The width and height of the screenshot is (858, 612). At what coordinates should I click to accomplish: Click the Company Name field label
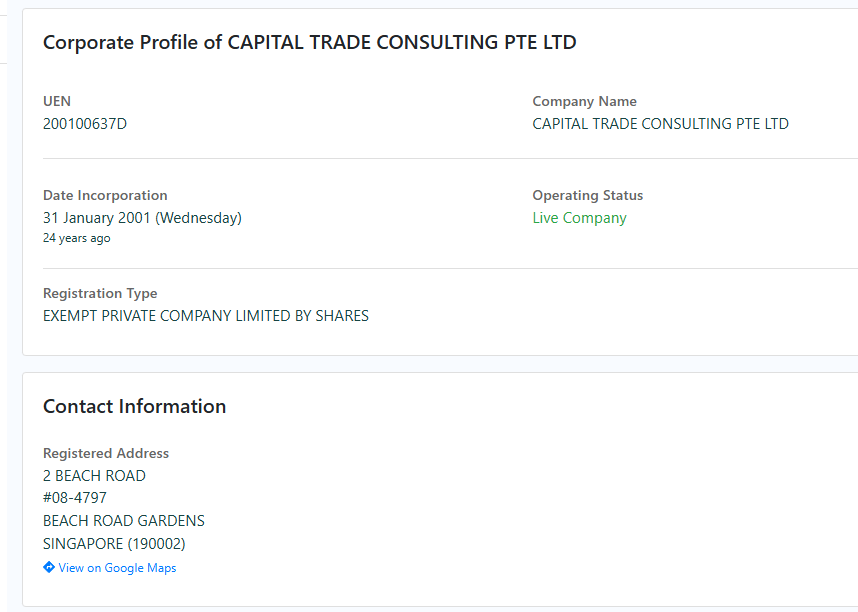click(584, 101)
